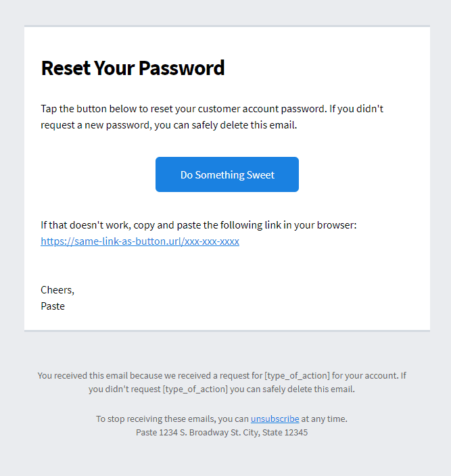Click the "you can safely delete this email" footer line
Screen dimensions: 451x476
(222, 389)
